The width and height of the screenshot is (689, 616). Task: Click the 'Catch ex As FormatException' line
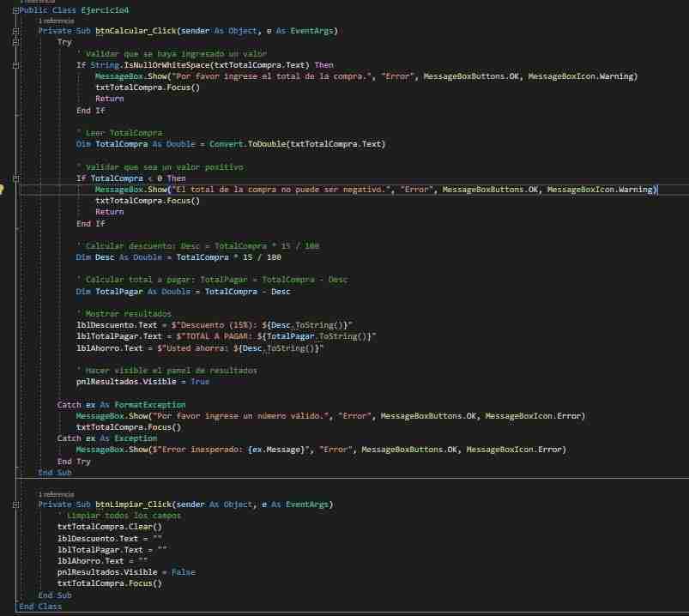pos(121,404)
